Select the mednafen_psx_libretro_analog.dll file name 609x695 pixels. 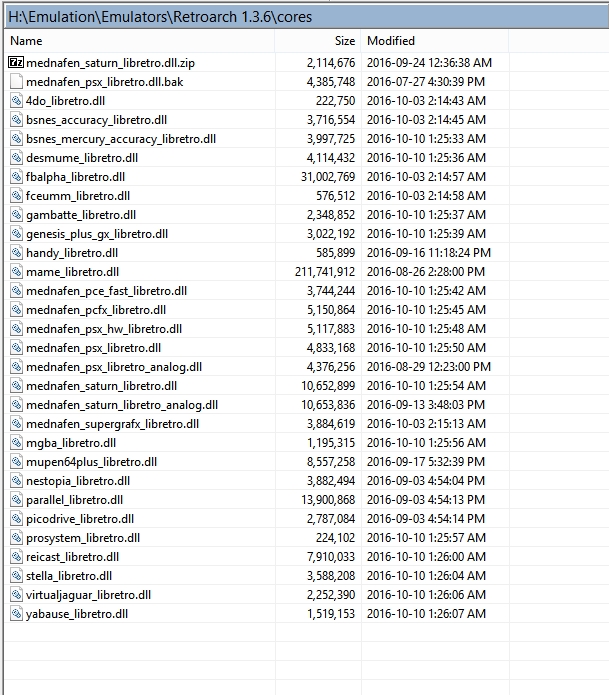[114, 367]
